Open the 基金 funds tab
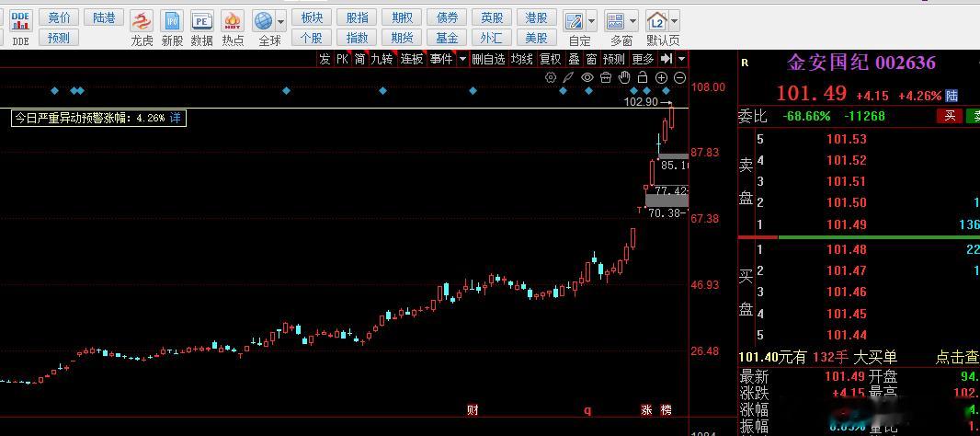Screen dimensions: 980x436 (x=447, y=38)
